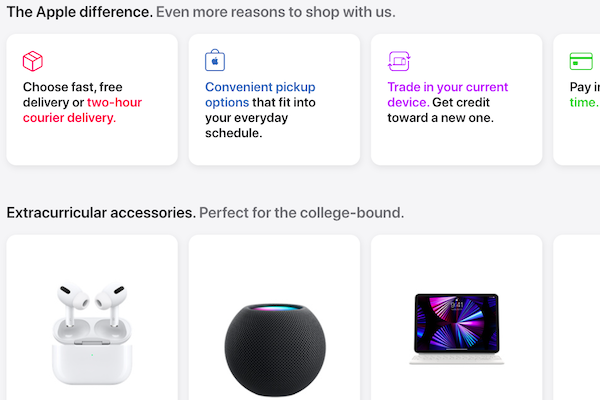Follow the Trade in your current device link
The height and width of the screenshot is (400, 600).
(447, 95)
